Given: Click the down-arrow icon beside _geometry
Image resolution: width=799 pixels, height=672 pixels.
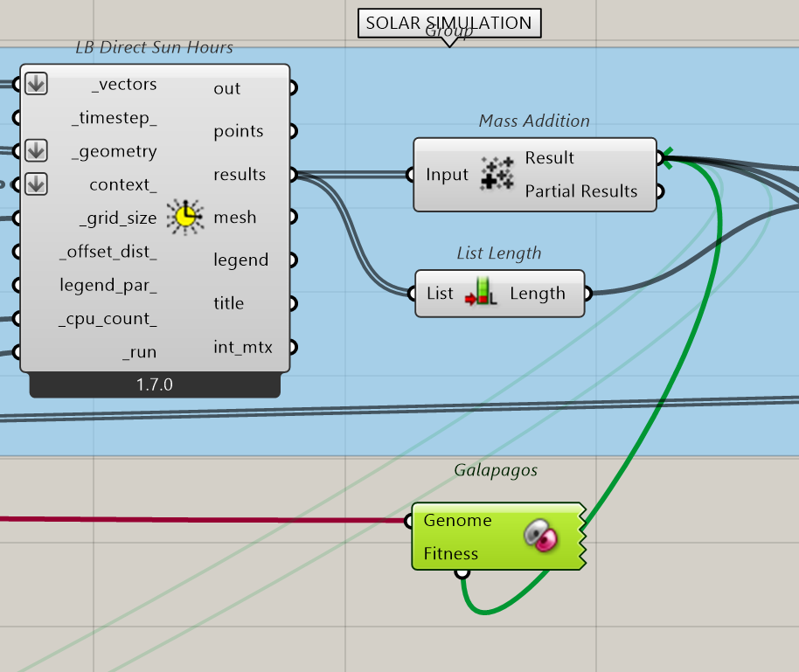Looking at the screenshot, I should point(35,151).
